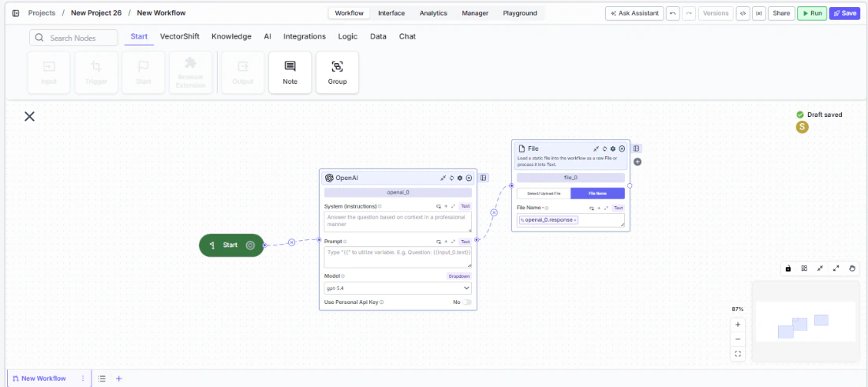Image resolution: width=868 pixels, height=387 pixels.
Task: Click the Share button
Action: point(781,13)
